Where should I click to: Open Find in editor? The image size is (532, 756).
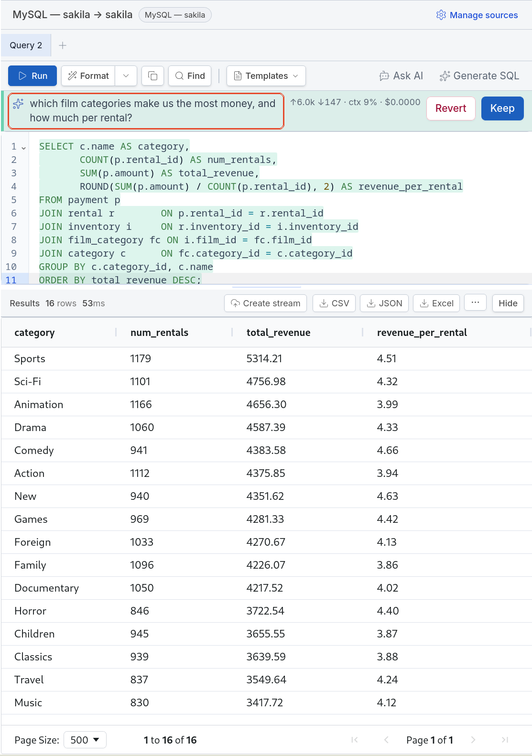pos(190,76)
